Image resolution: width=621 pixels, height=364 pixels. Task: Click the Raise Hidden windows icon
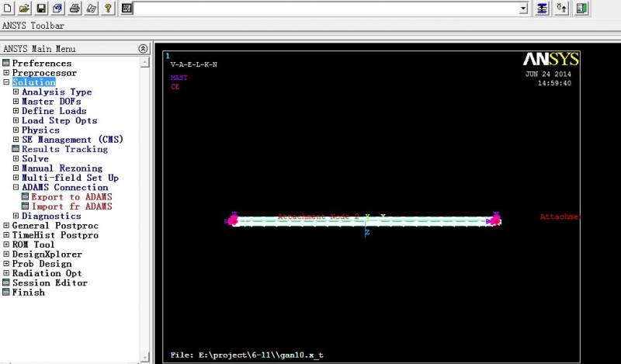pos(542,9)
